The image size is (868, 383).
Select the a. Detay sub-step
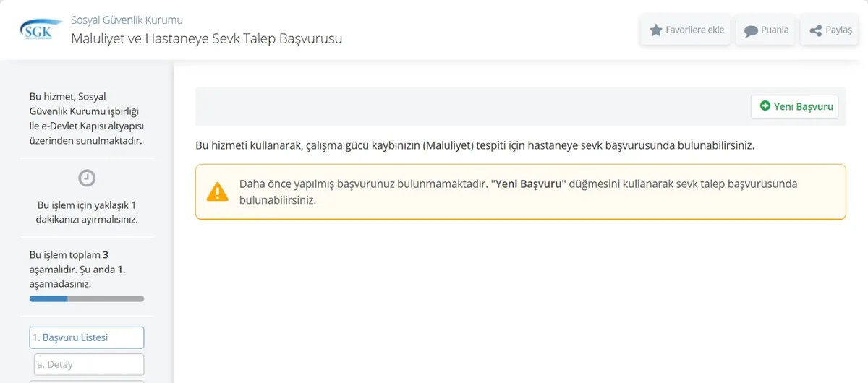pyautogui.click(x=89, y=364)
